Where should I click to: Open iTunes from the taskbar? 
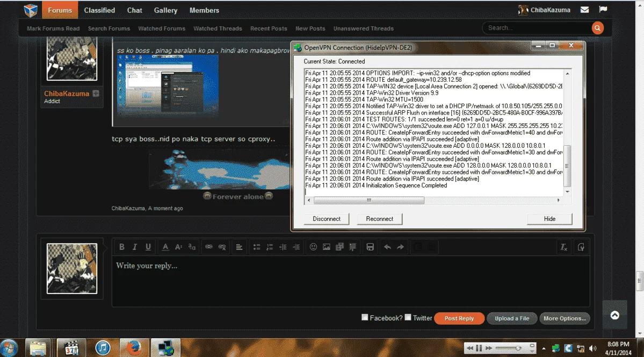pyautogui.click(x=103, y=348)
